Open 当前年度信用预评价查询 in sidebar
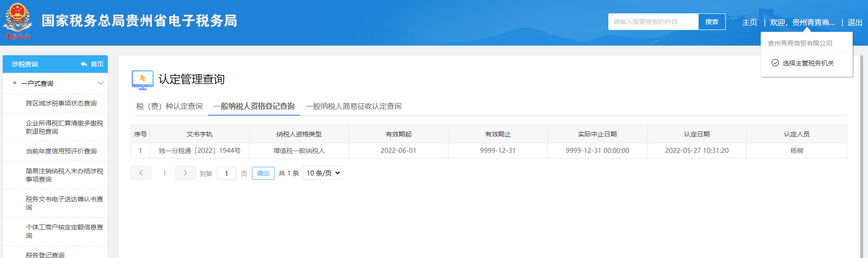 tap(61, 151)
